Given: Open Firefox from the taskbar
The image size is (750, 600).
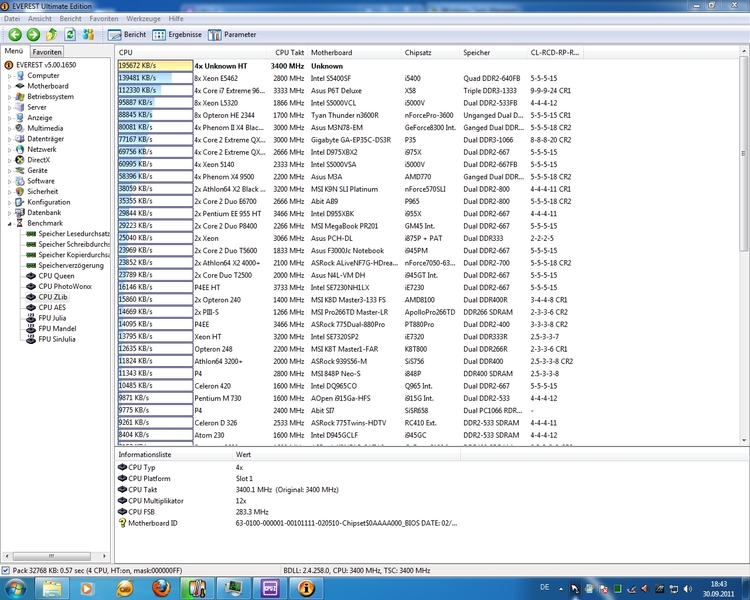Looking at the screenshot, I should point(161,588).
